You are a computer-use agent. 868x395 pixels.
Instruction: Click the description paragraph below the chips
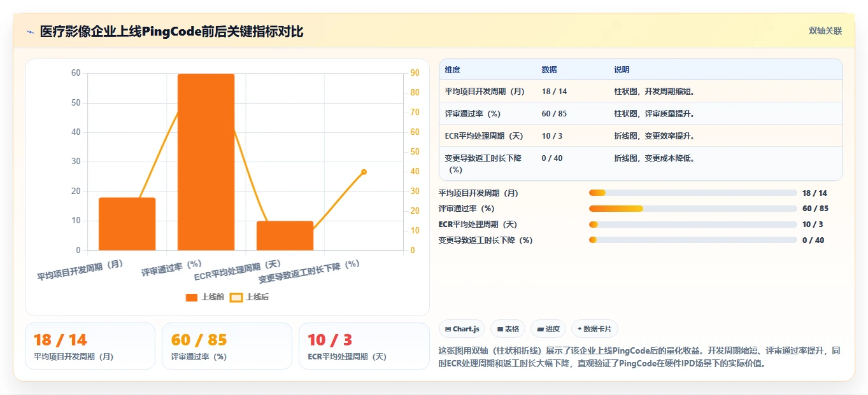640,357
